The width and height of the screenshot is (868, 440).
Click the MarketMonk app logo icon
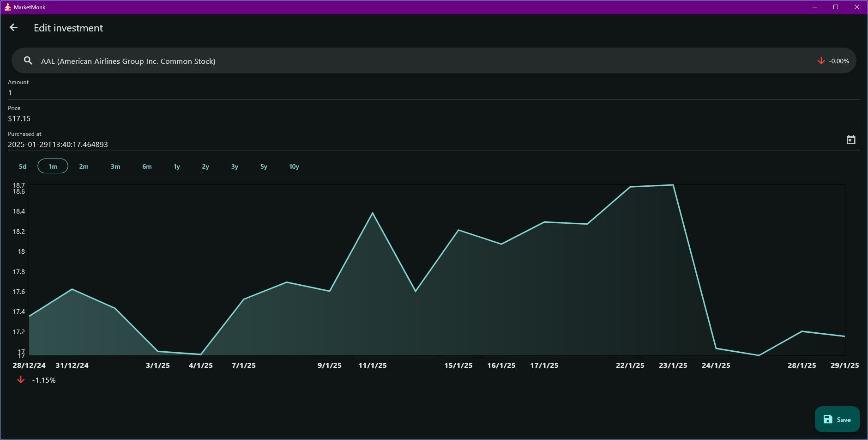pyautogui.click(x=7, y=7)
